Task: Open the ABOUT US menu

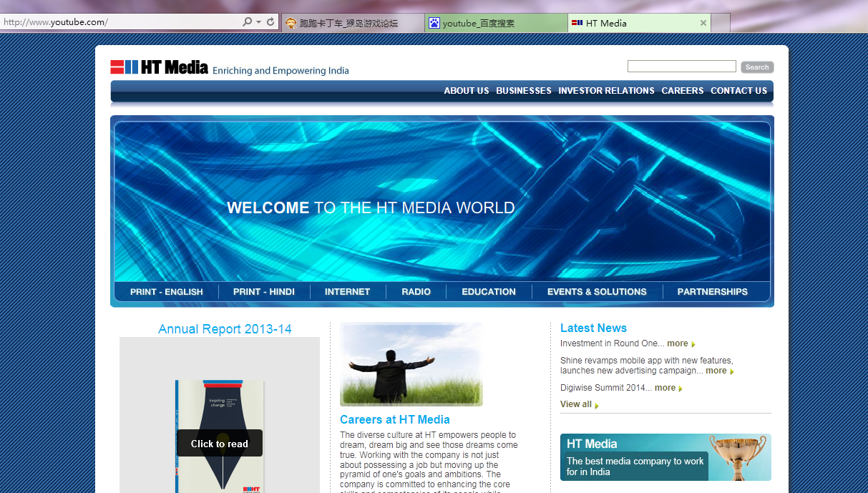Action: point(467,91)
